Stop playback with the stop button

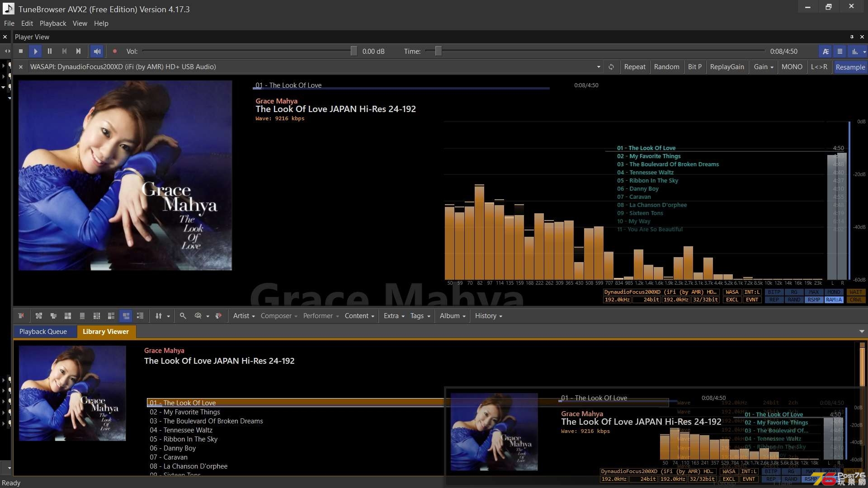[x=21, y=52]
